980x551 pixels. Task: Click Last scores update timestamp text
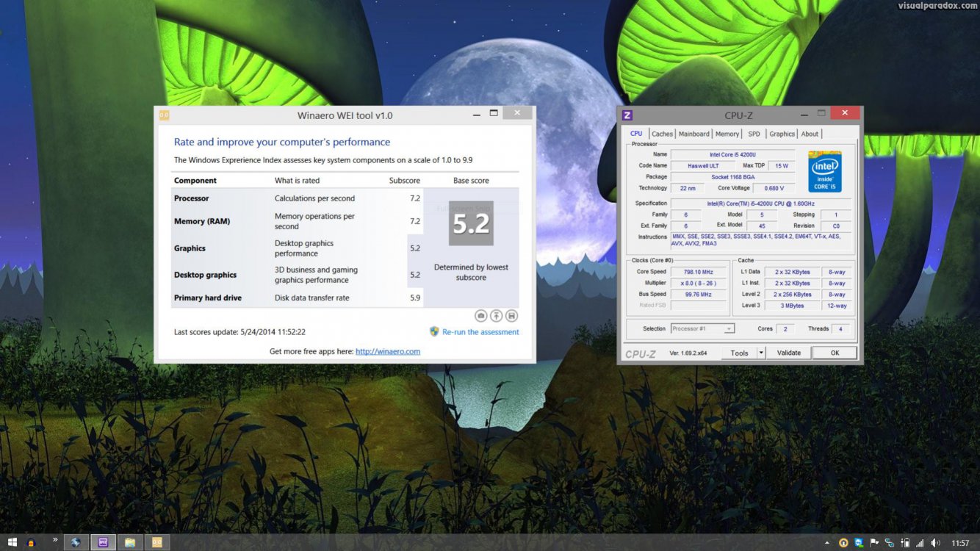pyautogui.click(x=239, y=332)
